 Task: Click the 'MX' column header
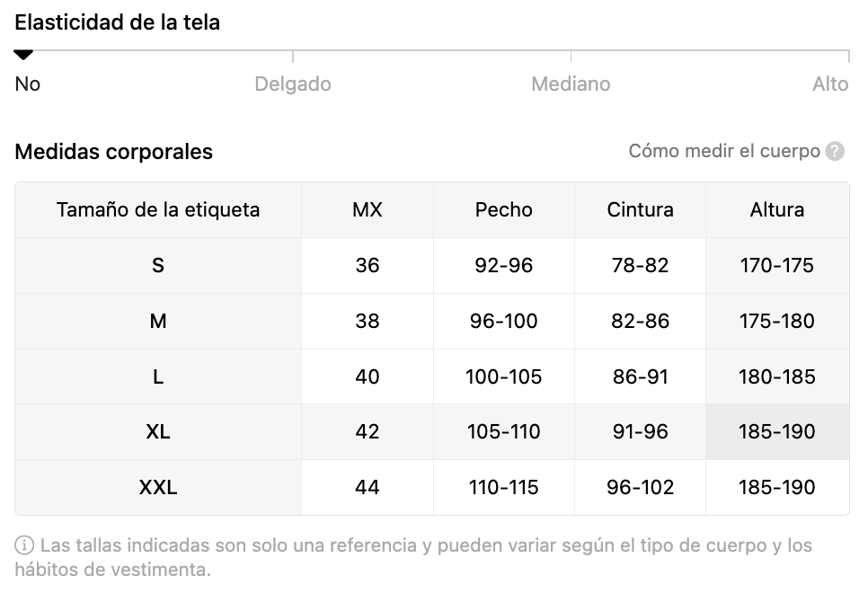(x=368, y=209)
